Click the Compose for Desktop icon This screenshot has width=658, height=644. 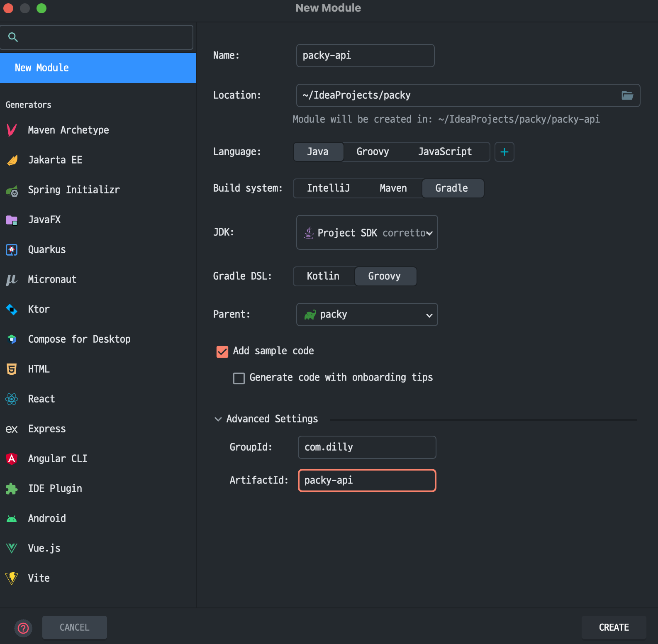[12, 339]
